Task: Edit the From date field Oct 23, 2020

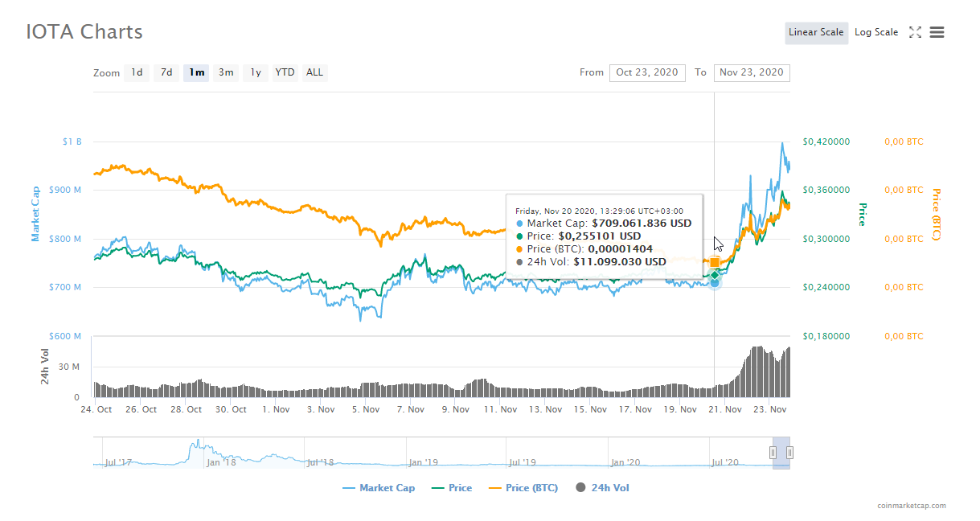Action: [x=648, y=72]
